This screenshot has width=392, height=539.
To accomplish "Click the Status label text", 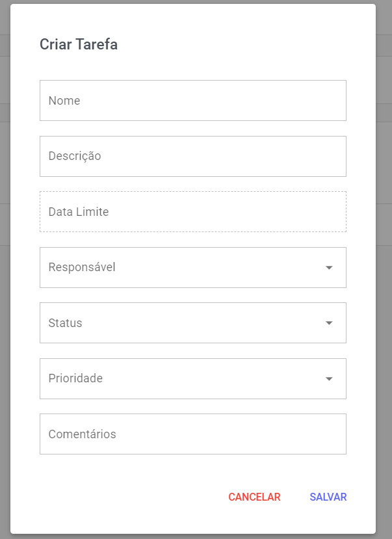I will pos(65,323).
